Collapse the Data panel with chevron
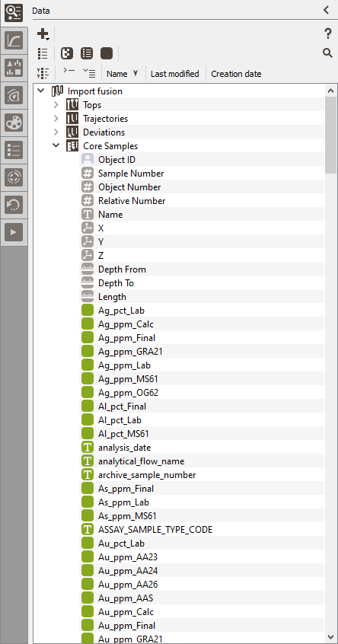Viewport: 338px width, 644px height. pyautogui.click(x=327, y=10)
